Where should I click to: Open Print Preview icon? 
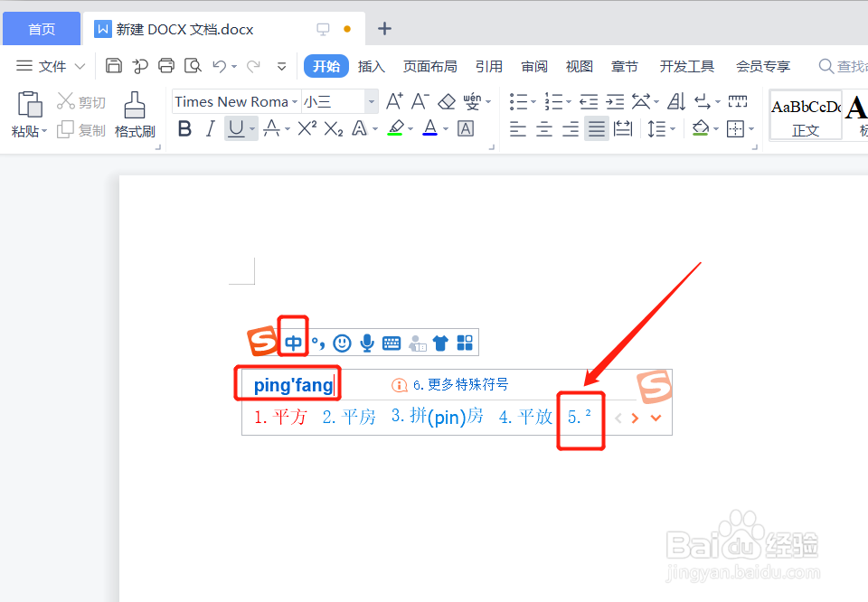click(x=193, y=66)
